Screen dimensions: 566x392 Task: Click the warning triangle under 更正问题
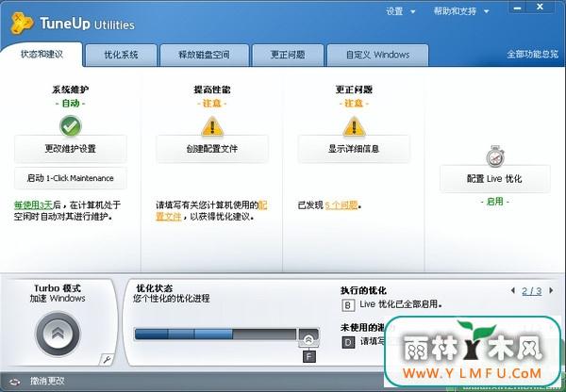point(354,126)
